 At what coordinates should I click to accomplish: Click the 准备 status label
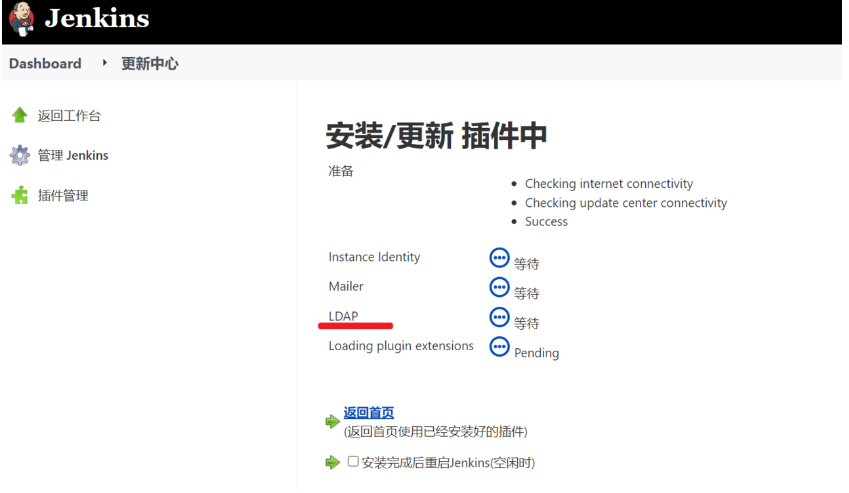(341, 171)
